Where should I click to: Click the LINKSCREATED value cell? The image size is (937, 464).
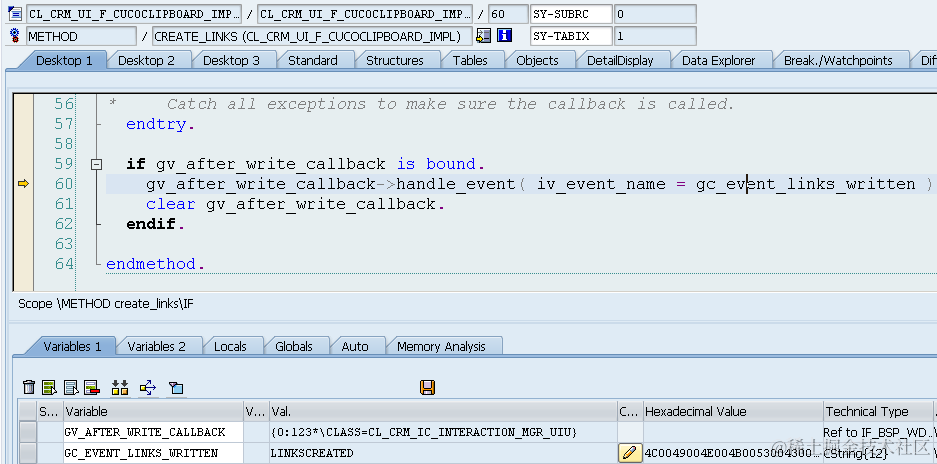tap(443, 453)
